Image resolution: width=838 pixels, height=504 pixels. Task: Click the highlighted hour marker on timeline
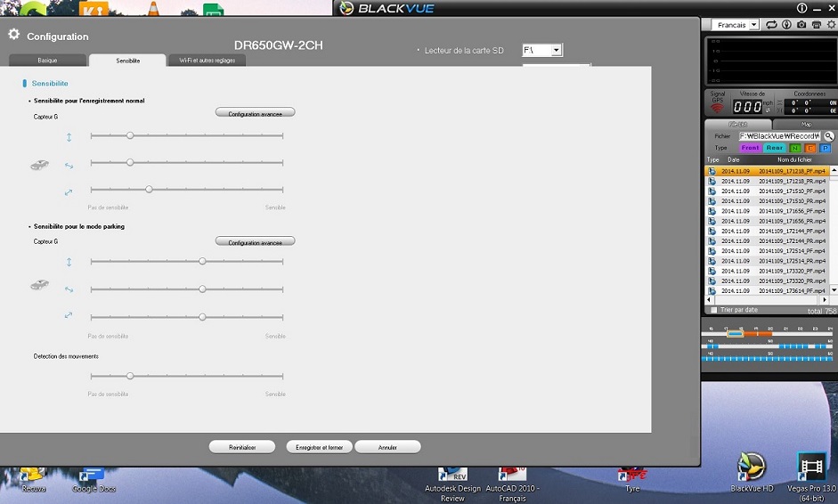point(736,334)
